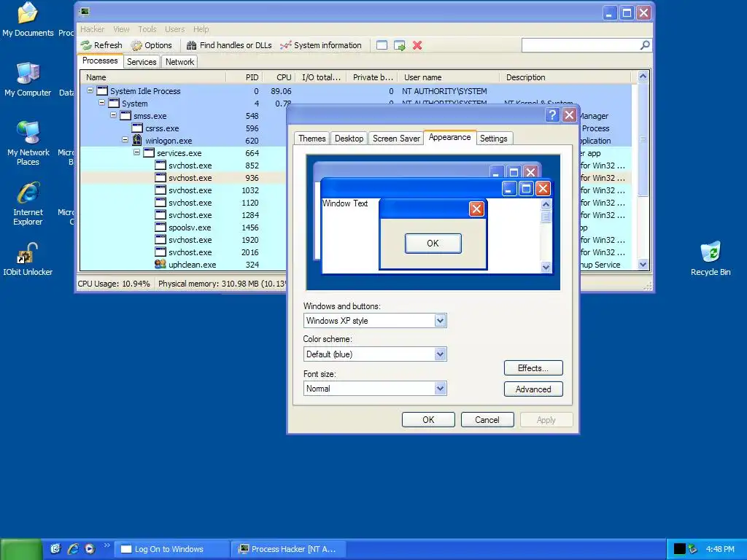Select the My Computer desktop icon
This screenshot has width=747, height=560.
[28, 79]
